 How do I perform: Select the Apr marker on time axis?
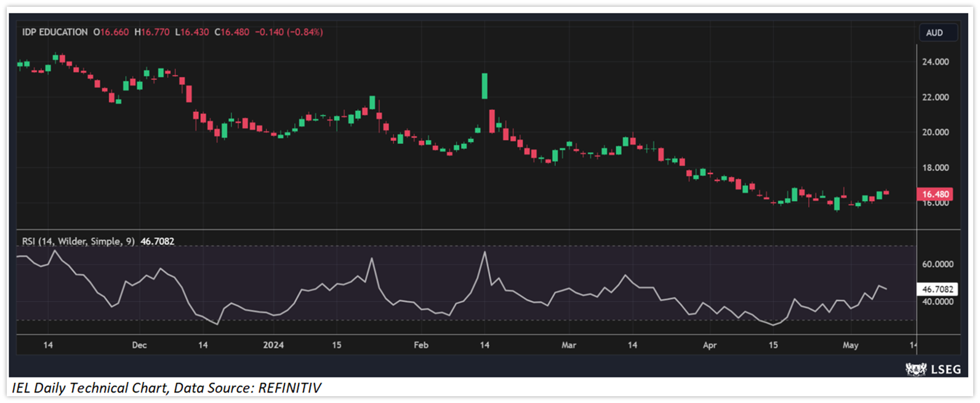click(x=710, y=345)
